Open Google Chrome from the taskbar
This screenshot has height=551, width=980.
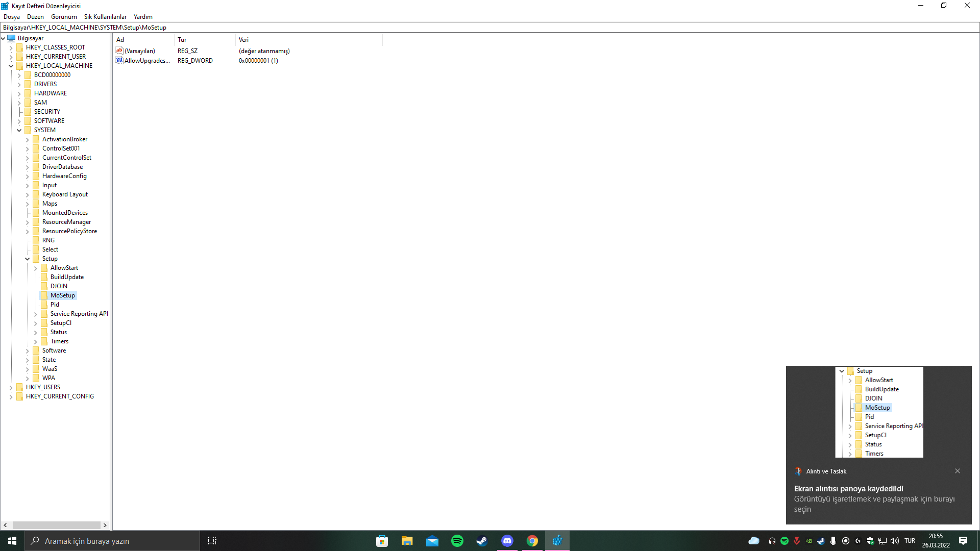click(532, 541)
